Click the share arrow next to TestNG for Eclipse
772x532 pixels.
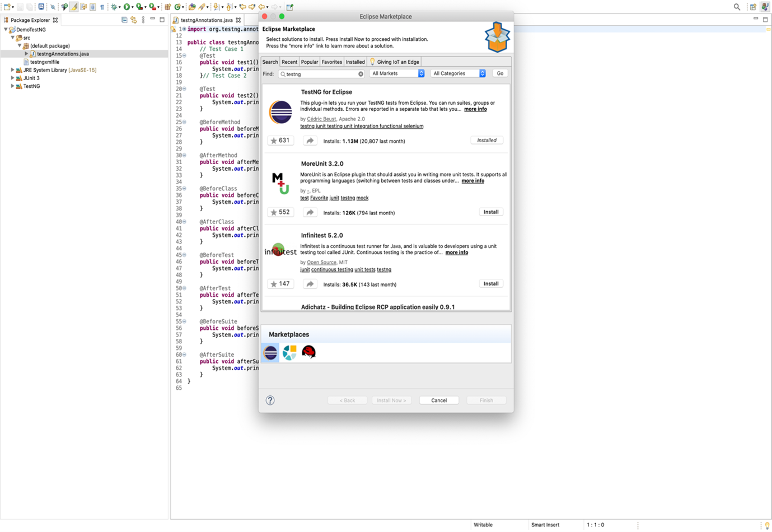point(310,140)
